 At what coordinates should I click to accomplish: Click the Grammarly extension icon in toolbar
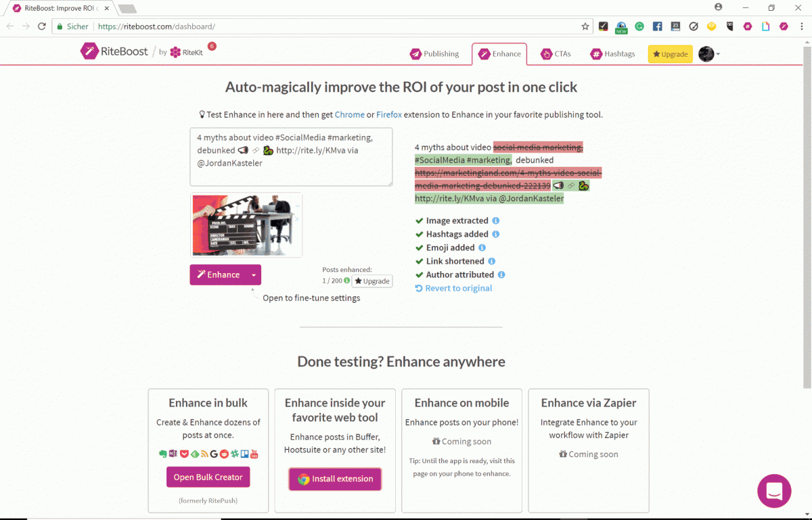click(x=639, y=26)
